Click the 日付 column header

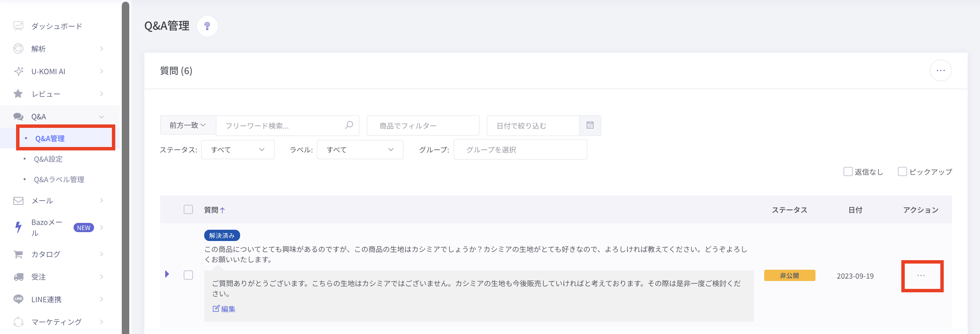(855, 210)
